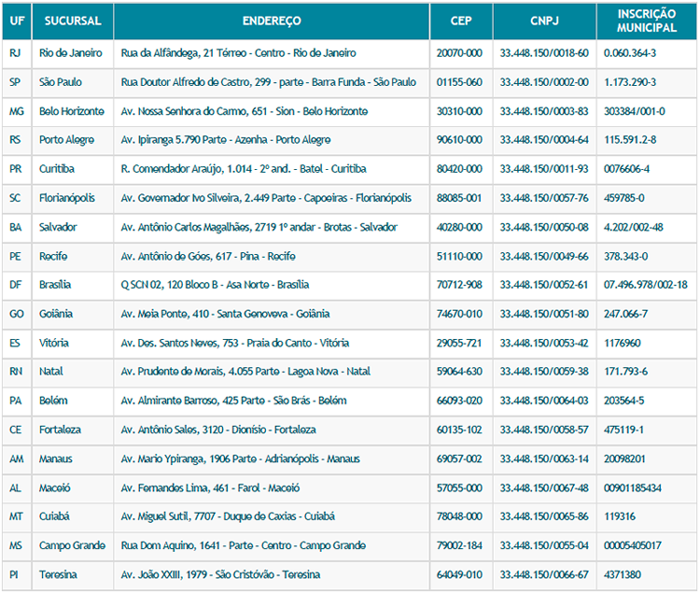This screenshot has height=593, width=700.
Task: Click the CNPJ column header
Action: tap(543, 21)
